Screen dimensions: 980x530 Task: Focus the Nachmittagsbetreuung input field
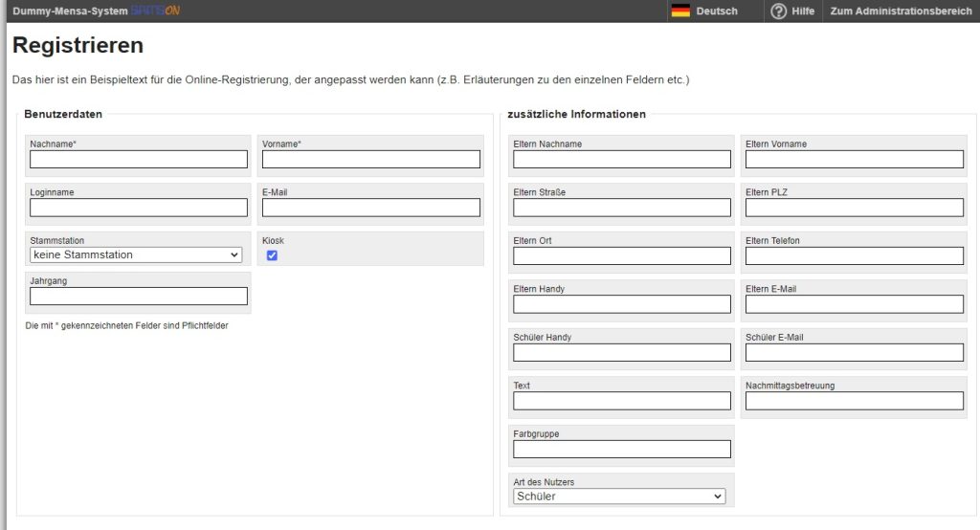click(x=855, y=401)
